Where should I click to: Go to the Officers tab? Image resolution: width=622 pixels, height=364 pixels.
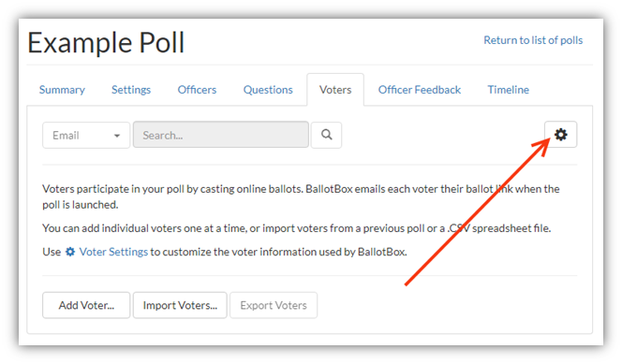tap(197, 90)
